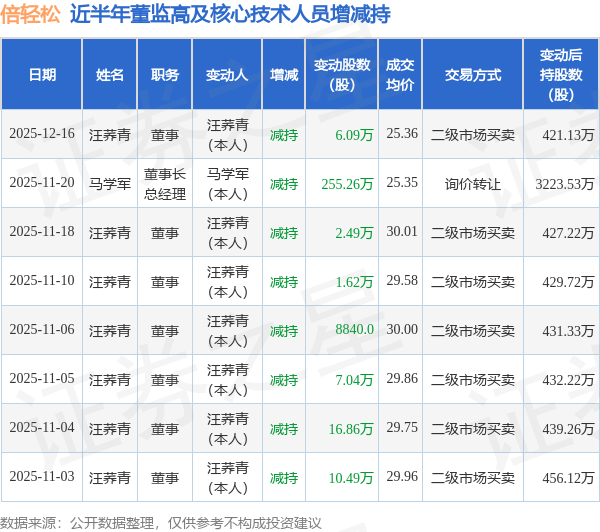Click the 431.33万 holdings value

click(x=568, y=331)
